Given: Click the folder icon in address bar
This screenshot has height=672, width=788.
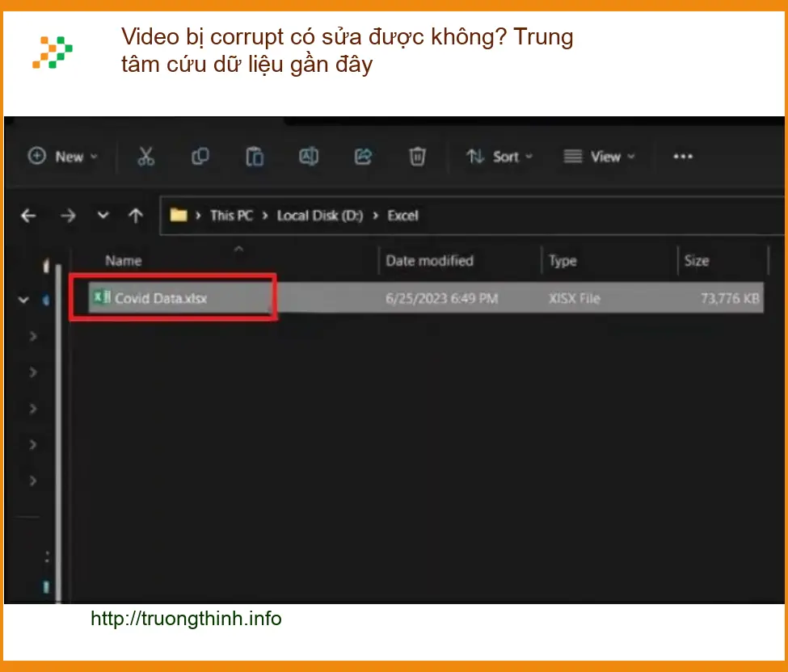Looking at the screenshot, I should coord(179,216).
